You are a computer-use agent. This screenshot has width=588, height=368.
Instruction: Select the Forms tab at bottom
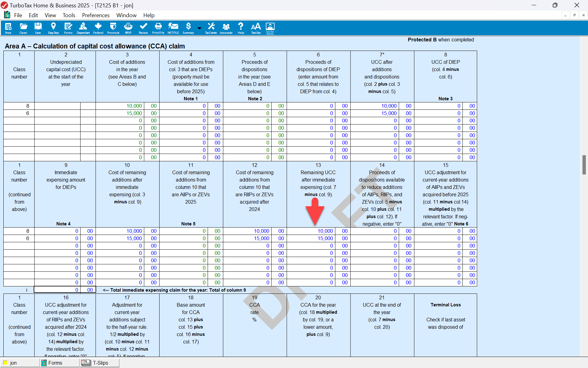(55, 363)
